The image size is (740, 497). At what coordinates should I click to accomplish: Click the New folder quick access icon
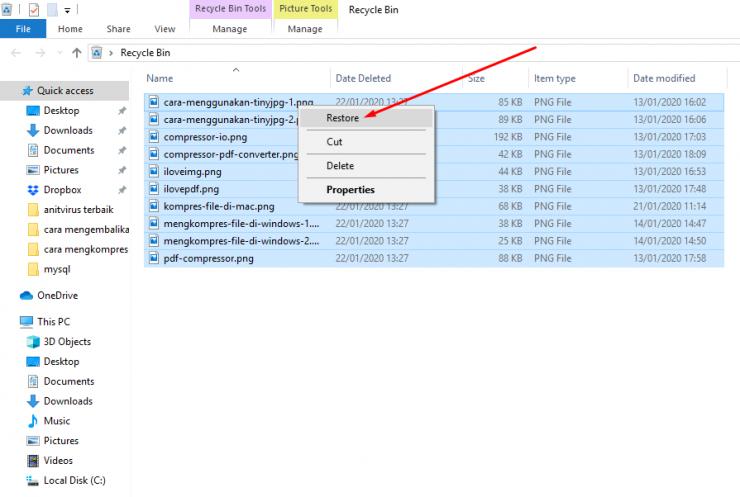point(52,9)
